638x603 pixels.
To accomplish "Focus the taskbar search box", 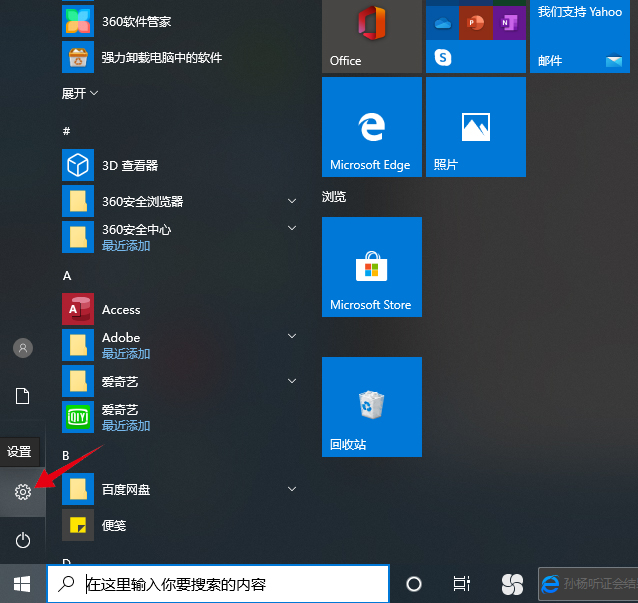I will coord(218,584).
